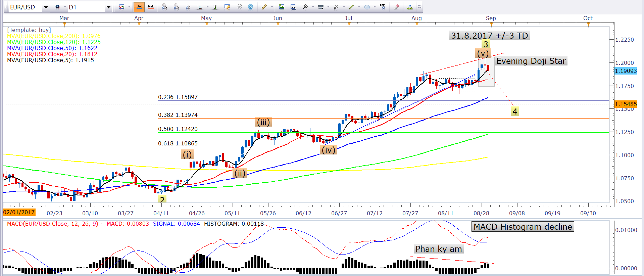
Task: Click the orange 1.15485 price marker
Action: [x=626, y=104]
